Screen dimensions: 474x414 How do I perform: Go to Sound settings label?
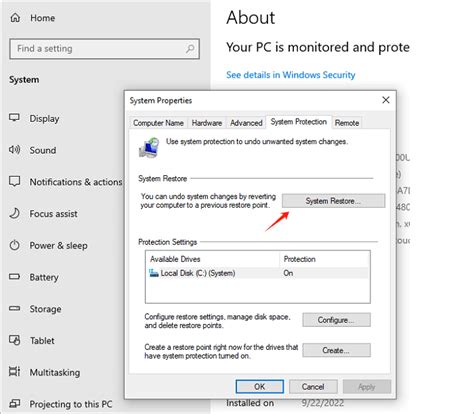tap(43, 150)
